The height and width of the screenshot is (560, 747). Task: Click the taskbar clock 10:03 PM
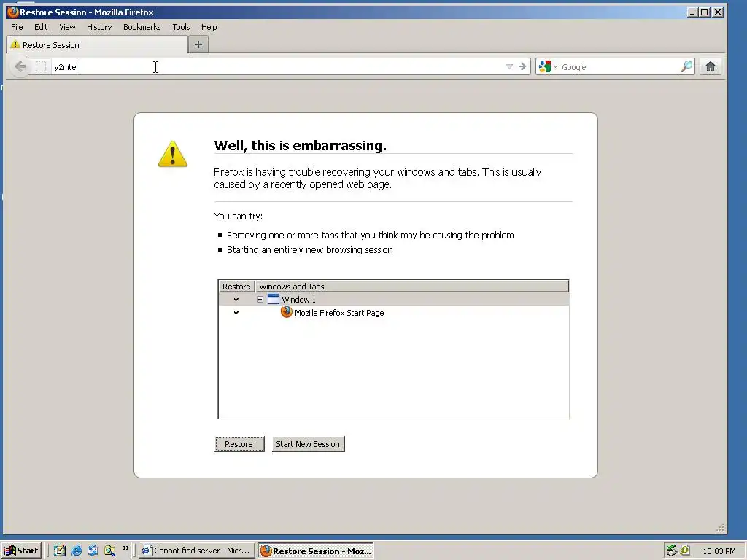point(719,551)
